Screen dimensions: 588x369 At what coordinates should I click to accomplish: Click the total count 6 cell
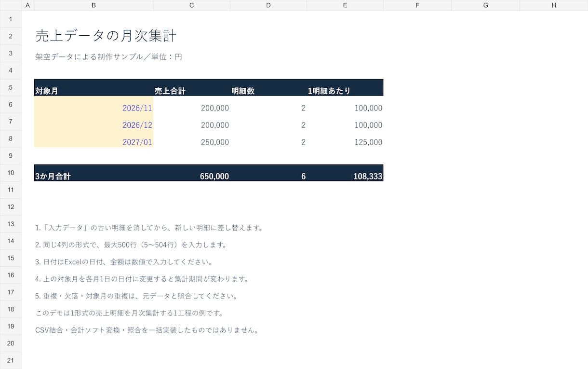pos(268,173)
